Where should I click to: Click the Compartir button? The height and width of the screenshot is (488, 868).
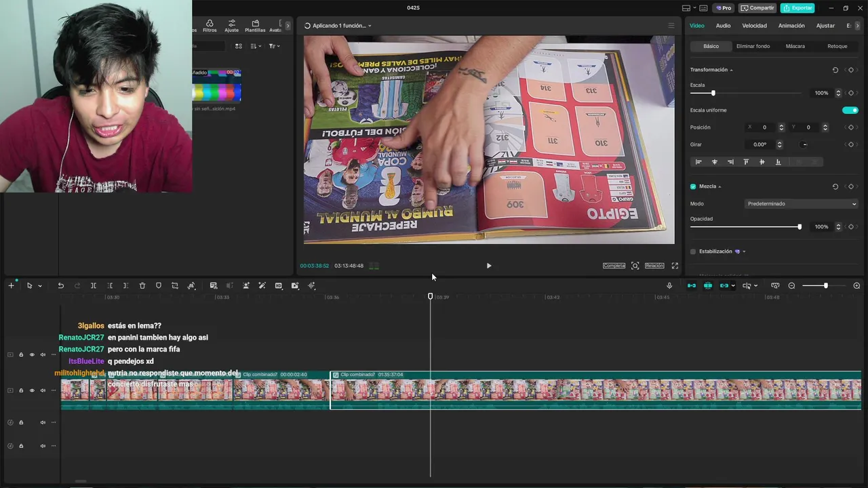(x=757, y=8)
